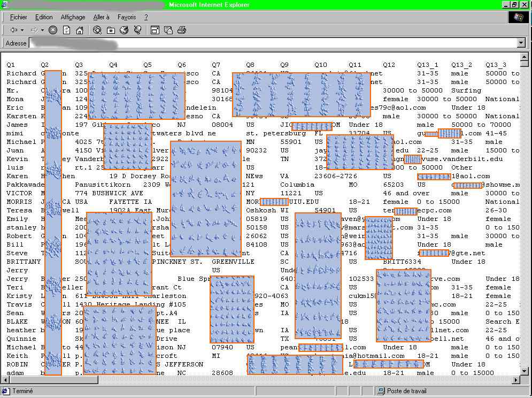Click the Q5 column header
Viewport: 532px width, 398px height.
(x=148, y=65)
